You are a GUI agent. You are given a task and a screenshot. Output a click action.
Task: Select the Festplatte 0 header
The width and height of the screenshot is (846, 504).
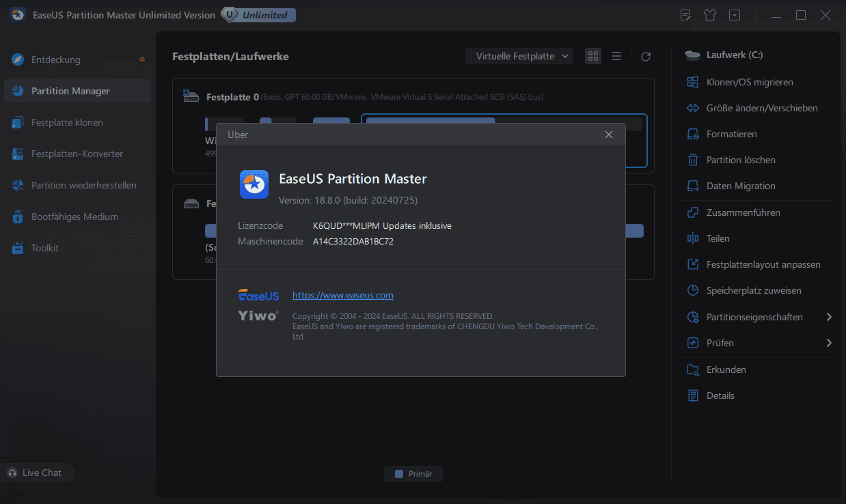click(232, 97)
